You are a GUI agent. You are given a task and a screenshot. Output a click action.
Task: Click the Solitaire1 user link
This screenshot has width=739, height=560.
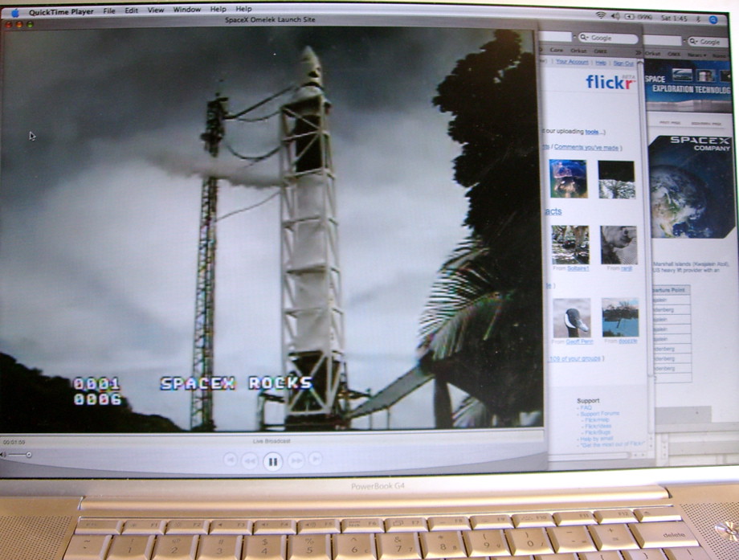(x=578, y=268)
